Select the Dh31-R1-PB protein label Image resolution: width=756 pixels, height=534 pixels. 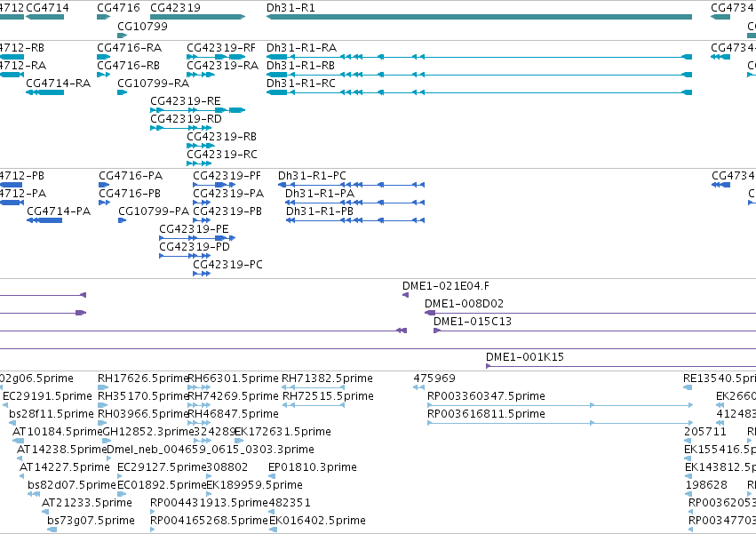(320, 211)
